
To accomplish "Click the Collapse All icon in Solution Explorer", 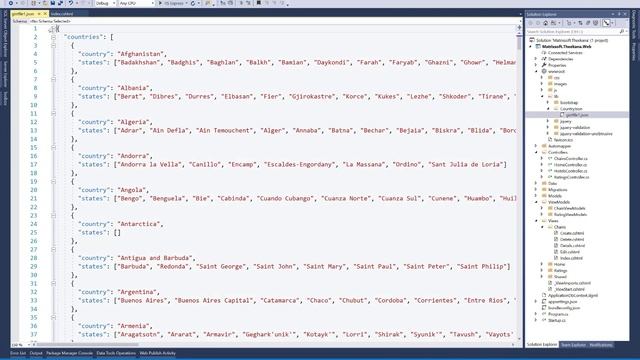I will point(588,23).
